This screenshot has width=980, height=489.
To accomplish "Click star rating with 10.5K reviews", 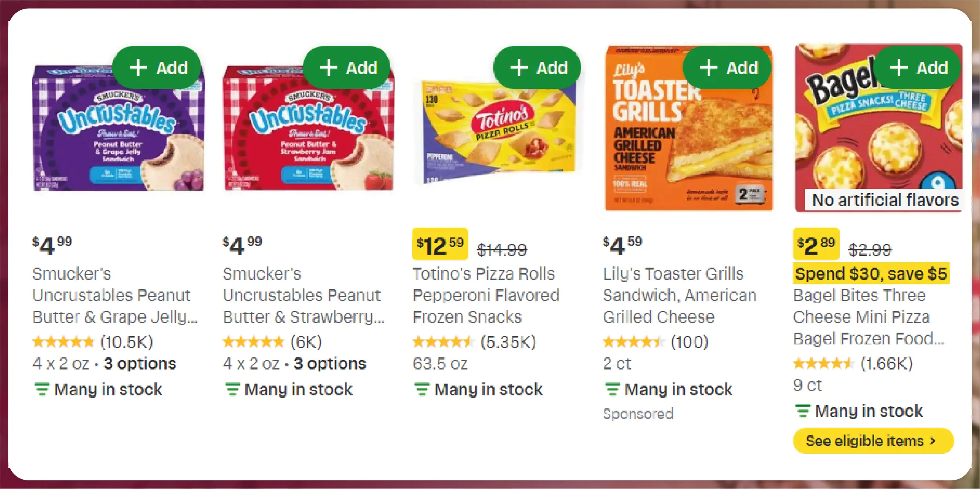I will click(x=63, y=342).
